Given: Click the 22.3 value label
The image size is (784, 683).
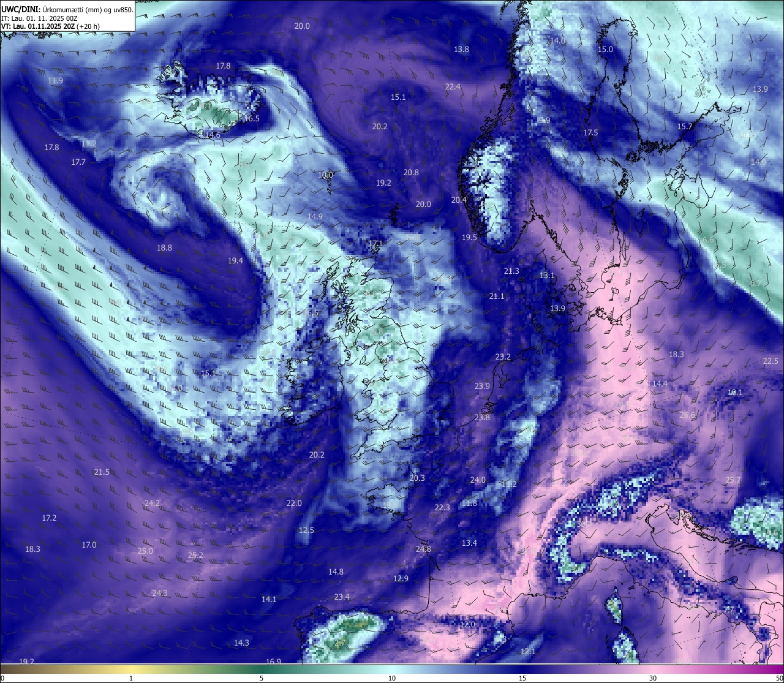Looking at the screenshot, I should (x=442, y=507).
